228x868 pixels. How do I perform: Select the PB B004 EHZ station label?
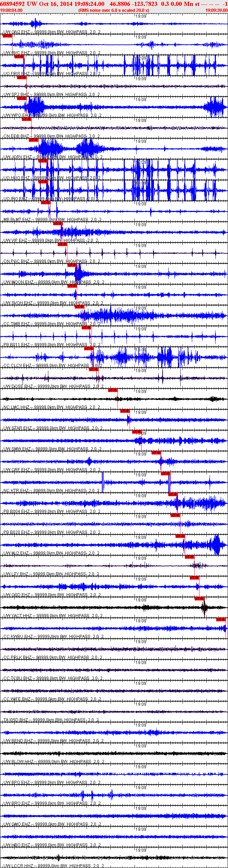pyautogui.click(x=17, y=511)
